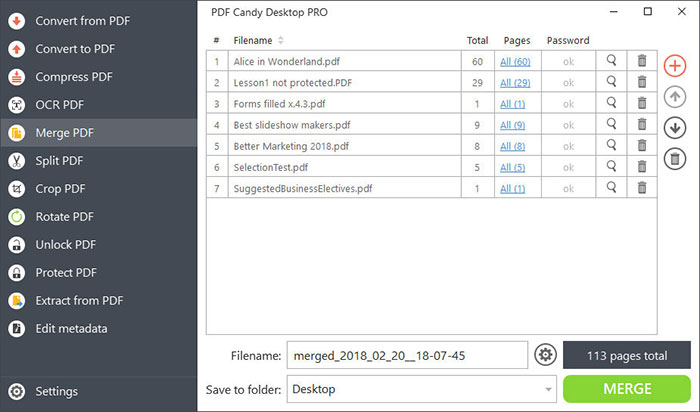This screenshot has width=700, height=412.
Task: Click the Rotate PDF green arrow icon
Action: [17, 217]
